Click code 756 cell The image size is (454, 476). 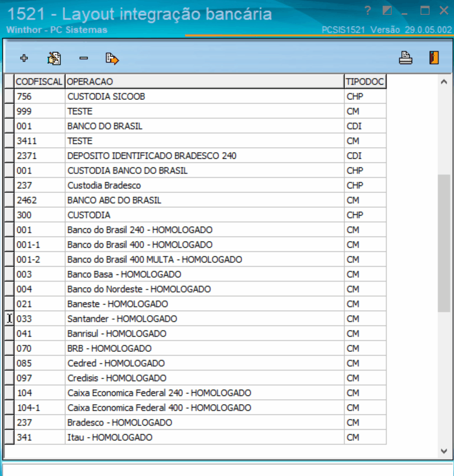tap(40, 96)
